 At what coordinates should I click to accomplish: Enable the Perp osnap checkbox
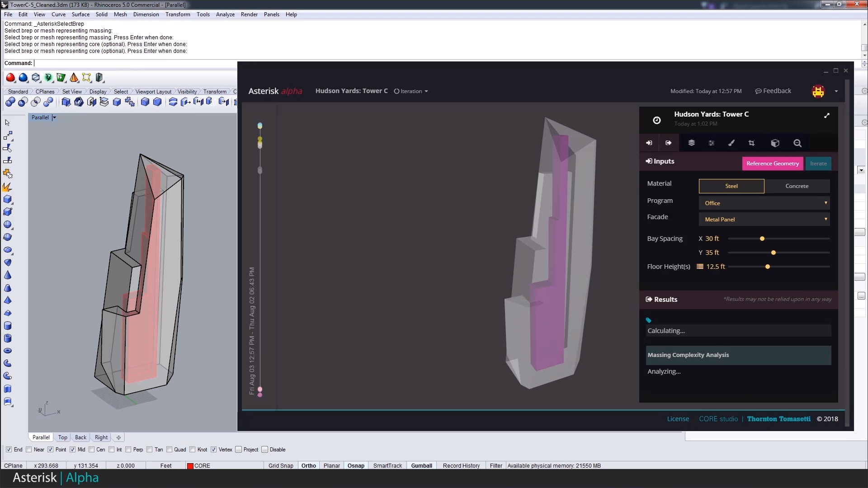(128, 450)
